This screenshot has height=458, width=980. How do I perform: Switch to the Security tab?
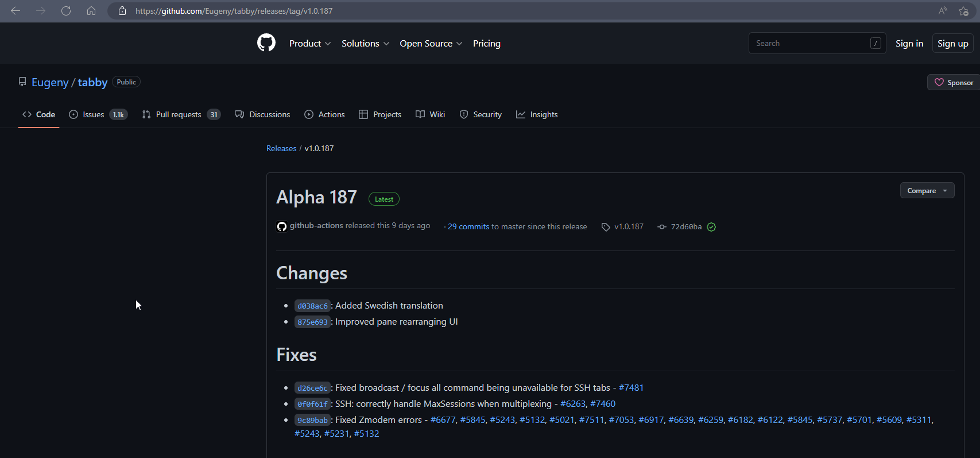(x=481, y=114)
